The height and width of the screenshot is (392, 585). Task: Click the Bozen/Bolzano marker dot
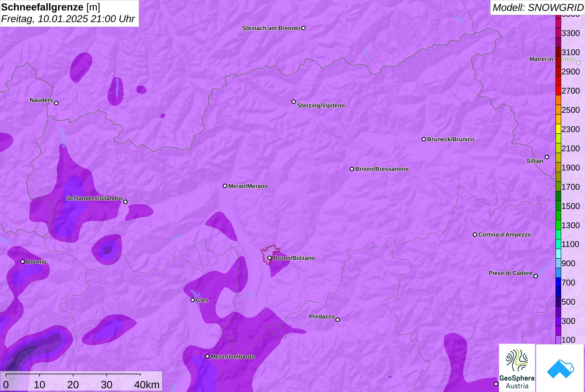(x=270, y=258)
